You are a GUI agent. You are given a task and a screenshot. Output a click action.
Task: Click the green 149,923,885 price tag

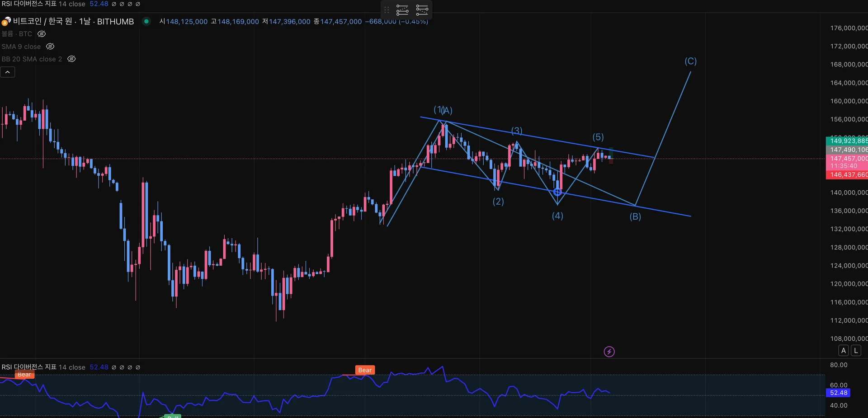point(847,141)
